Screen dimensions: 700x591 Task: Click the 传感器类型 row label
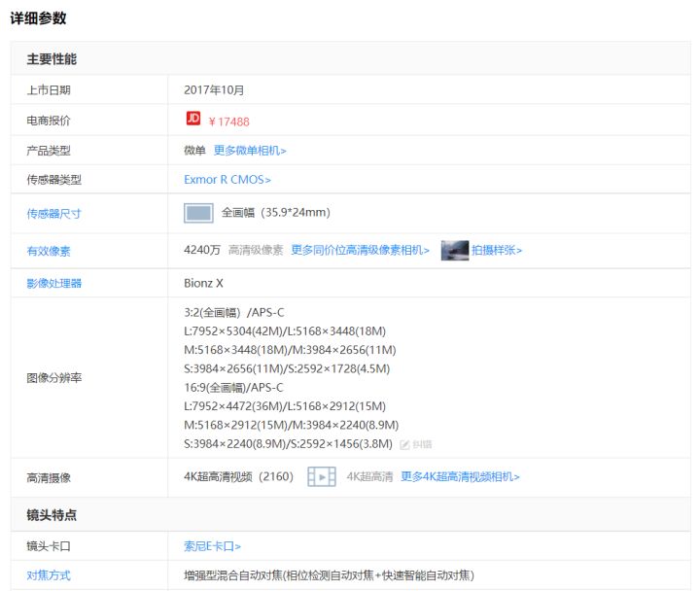(x=54, y=180)
